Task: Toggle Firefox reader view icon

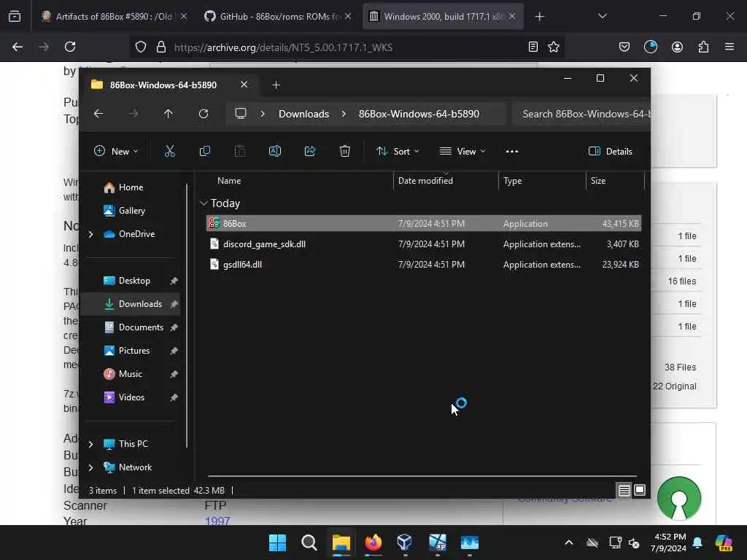Action: (533, 47)
